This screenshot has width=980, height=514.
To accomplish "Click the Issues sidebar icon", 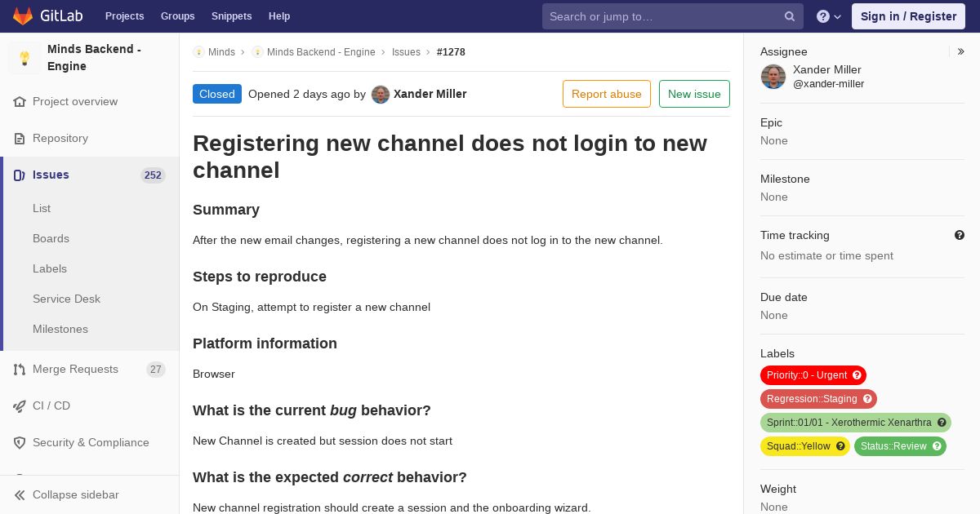I will click(20, 175).
